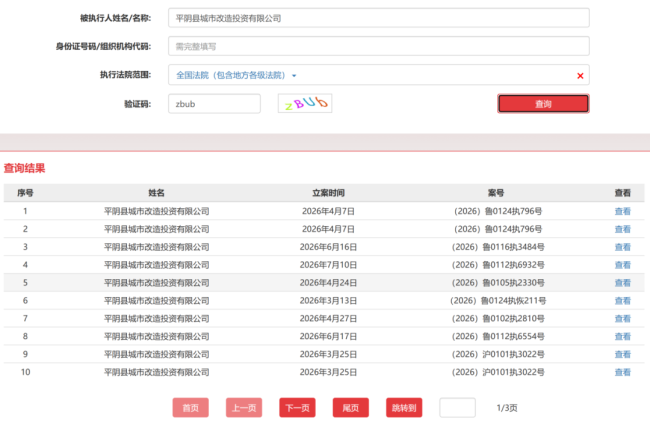
Task: View details of case 鲁0116执3484号
Action: (x=623, y=247)
